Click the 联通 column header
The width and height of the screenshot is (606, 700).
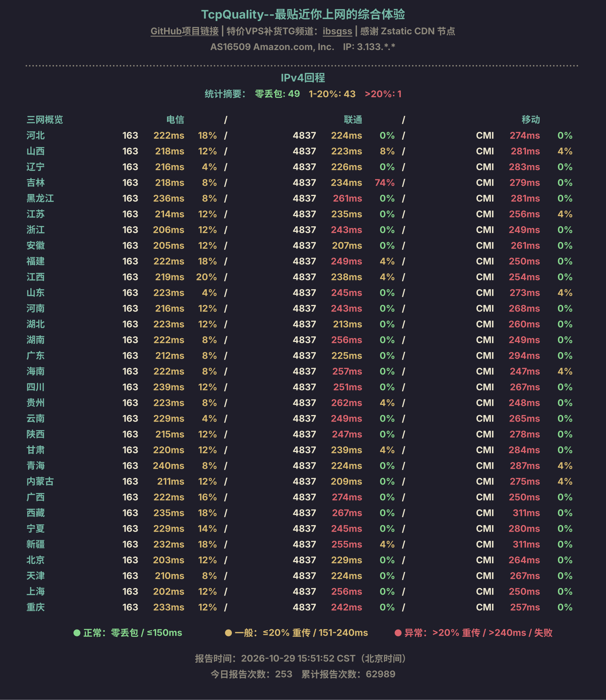tap(353, 119)
